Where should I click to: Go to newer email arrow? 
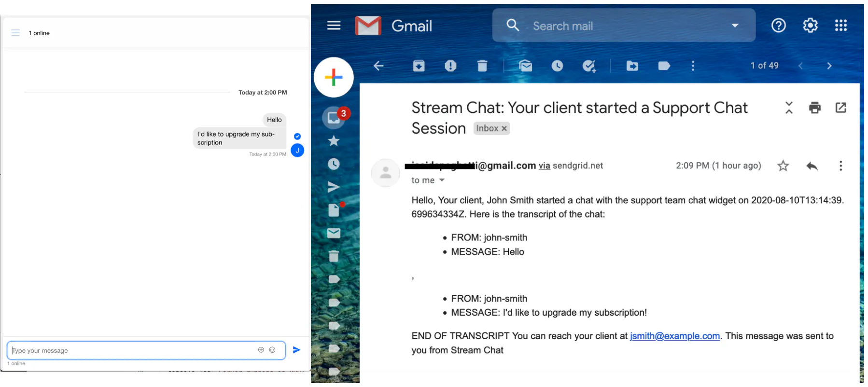(x=800, y=66)
